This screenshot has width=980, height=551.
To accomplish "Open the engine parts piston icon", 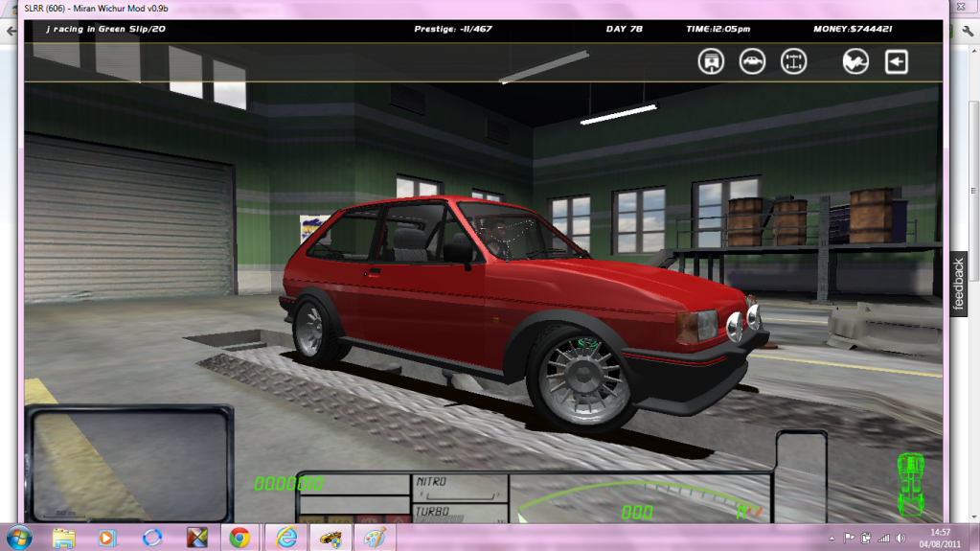I will tap(711, 61).
